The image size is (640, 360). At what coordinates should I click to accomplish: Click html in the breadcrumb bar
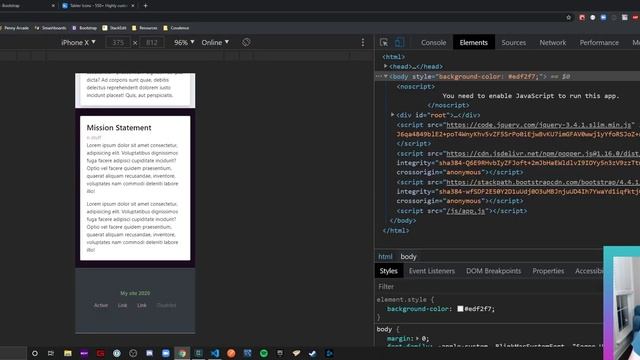click(385, 257)
